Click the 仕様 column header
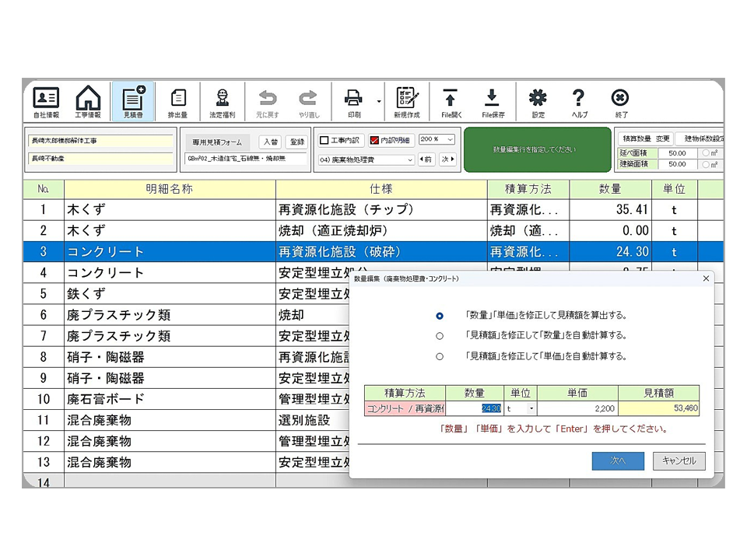Image resolution: width=747 pixels, height=560 pixels. point(381,189)
